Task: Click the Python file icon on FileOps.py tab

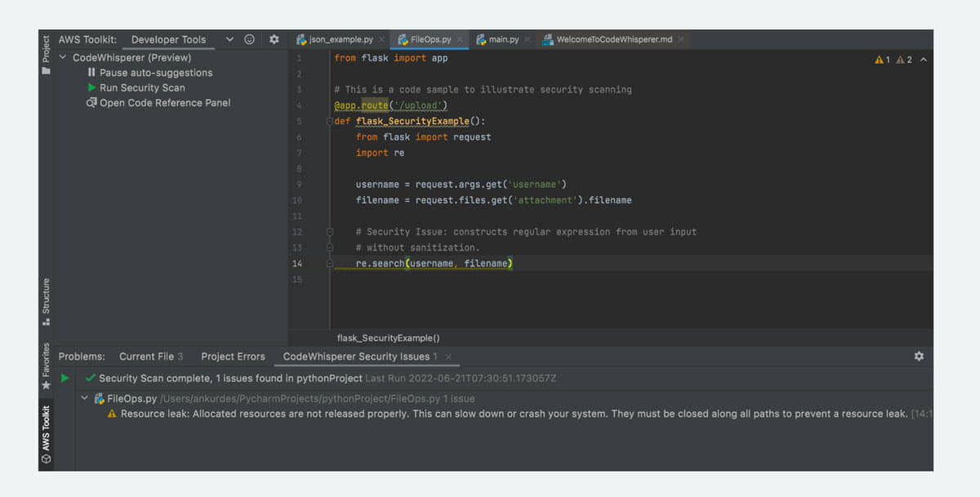Action: coord(403,39)
